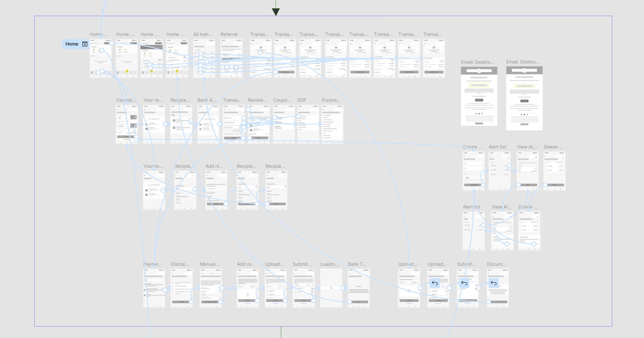Select the Home flow starting point label
This screenshot has width=644, height=338.
coord(72,44)
